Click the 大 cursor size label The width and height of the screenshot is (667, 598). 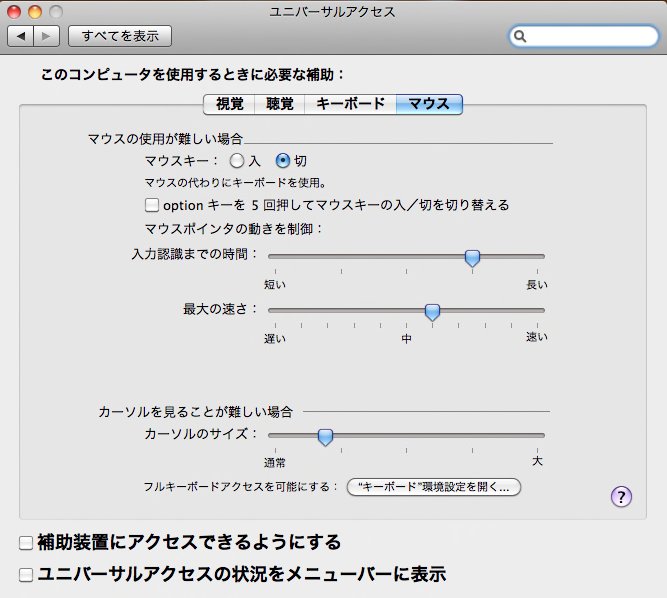537,461
